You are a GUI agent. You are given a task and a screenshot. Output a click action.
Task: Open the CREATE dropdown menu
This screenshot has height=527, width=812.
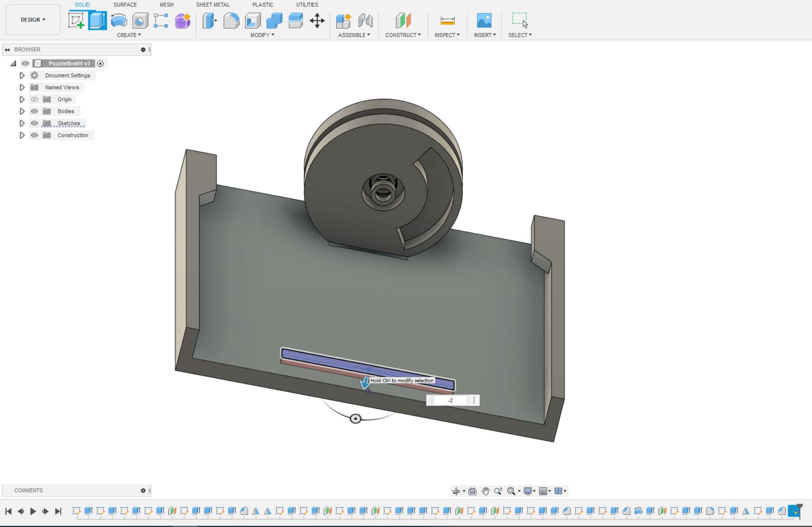point(129,35)
